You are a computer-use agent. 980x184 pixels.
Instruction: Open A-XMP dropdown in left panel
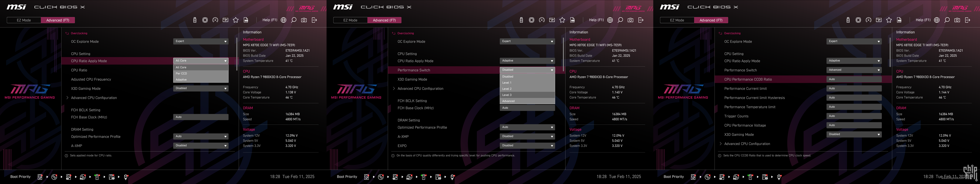[x=201, y=145]
